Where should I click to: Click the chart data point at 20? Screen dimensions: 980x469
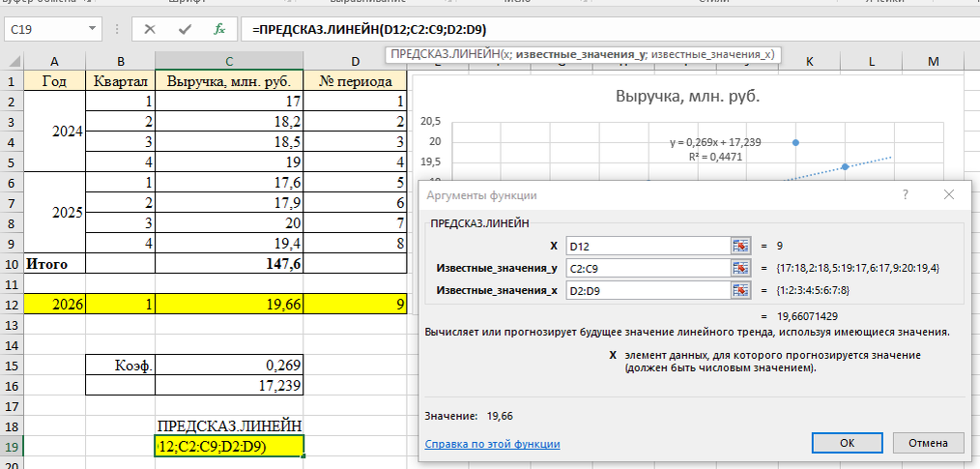pyautogui.click(x=795, y=142)
